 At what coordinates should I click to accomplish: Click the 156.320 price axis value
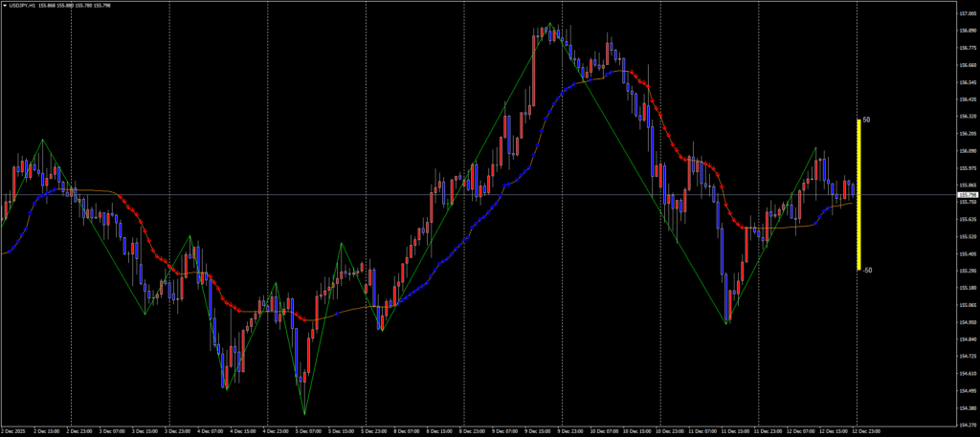966,117
